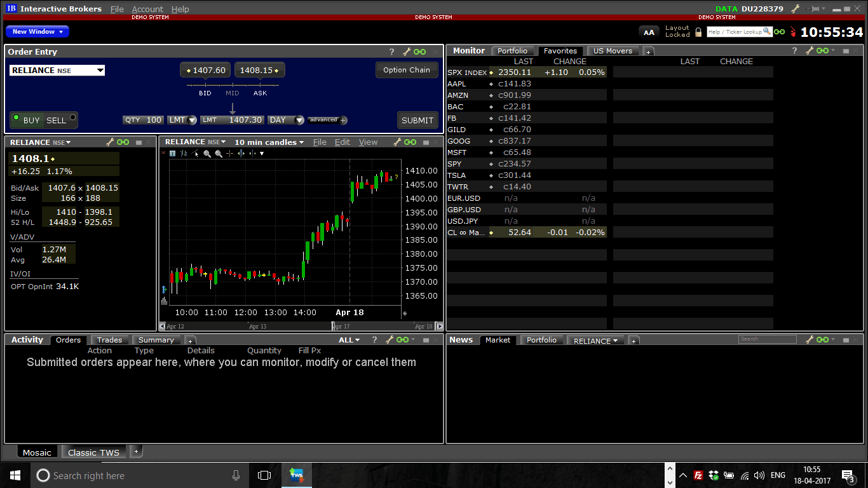Click the AA font size button
This screenshot has width=868, height=488.
pos(649,32)
